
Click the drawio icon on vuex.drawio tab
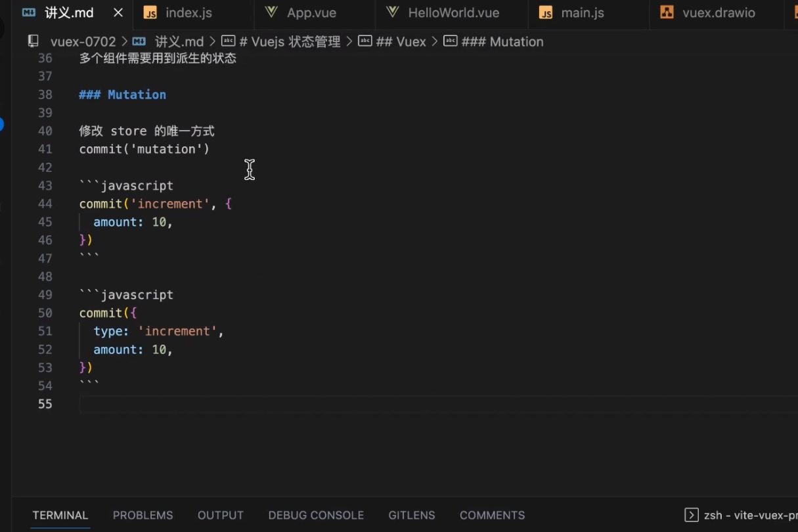click(667, 12)
